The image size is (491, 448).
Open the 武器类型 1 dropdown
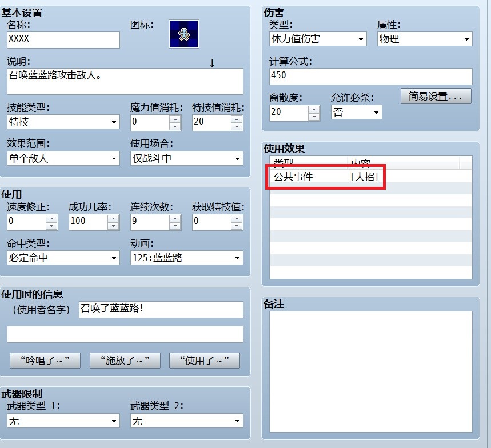coord(63,421)
